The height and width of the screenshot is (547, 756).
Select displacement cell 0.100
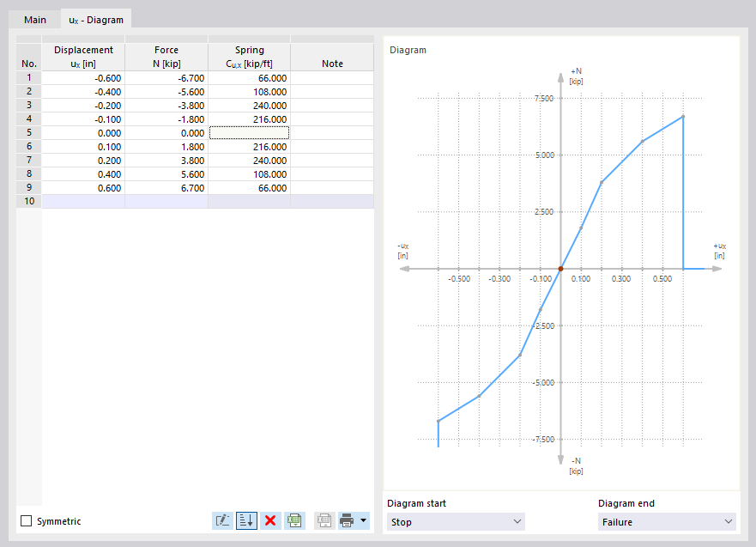tap(83, 147)
